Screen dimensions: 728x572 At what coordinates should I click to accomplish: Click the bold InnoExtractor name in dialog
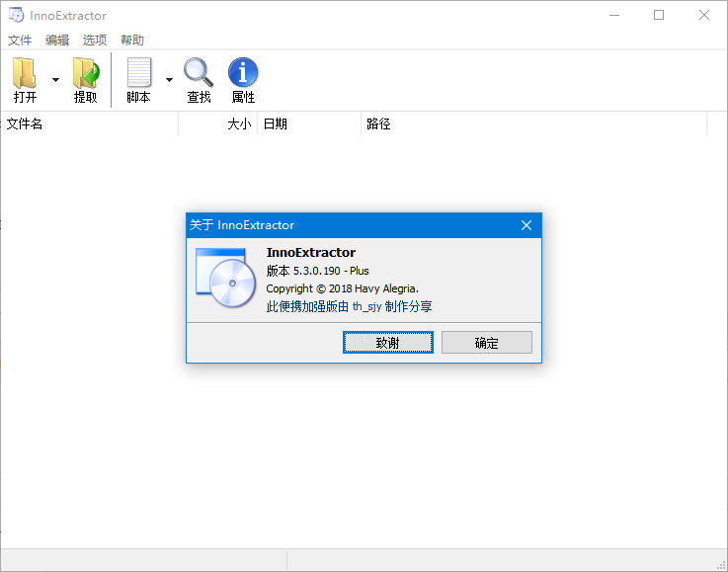tap(311, 253)
